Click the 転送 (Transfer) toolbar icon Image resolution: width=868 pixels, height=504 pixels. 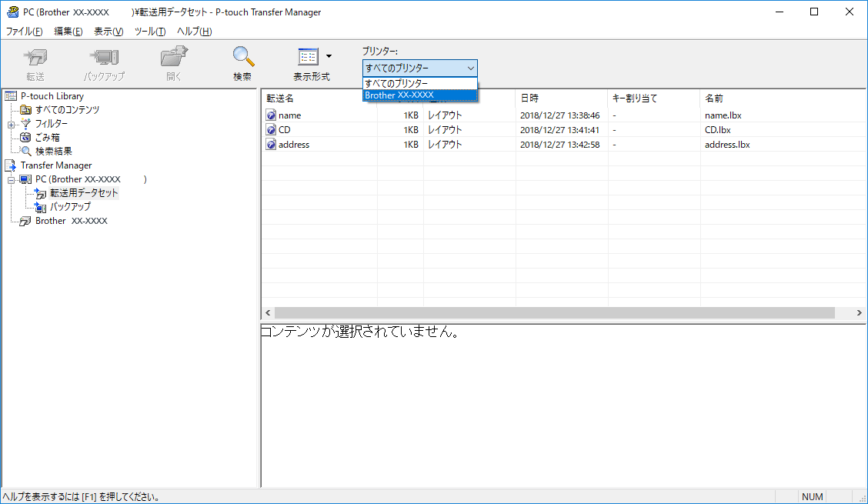pyautogui.click(x=35, y=58)
